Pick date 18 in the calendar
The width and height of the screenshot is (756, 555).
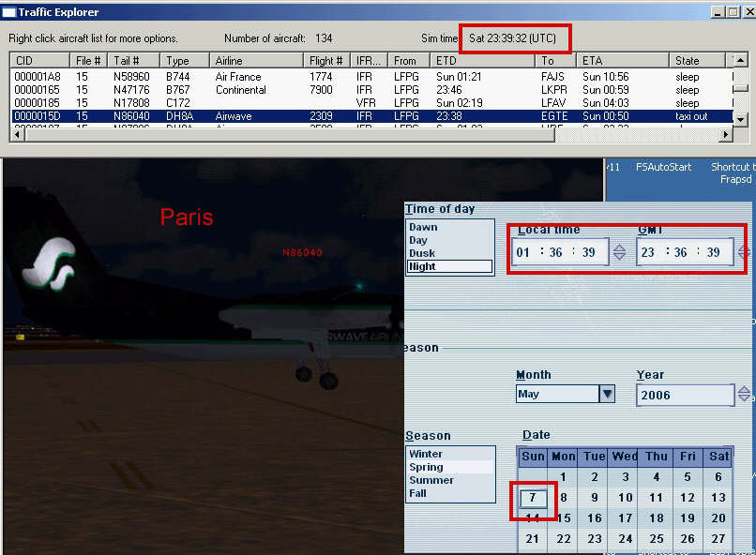tap(657, 518)
